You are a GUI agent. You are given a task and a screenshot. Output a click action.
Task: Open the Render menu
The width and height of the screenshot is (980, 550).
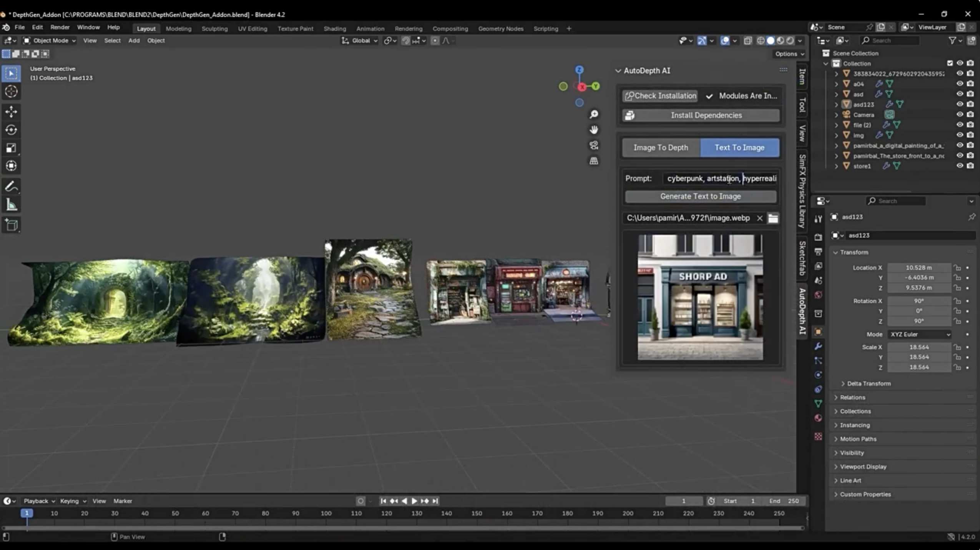pyautogui.click(x=60, y=27)
